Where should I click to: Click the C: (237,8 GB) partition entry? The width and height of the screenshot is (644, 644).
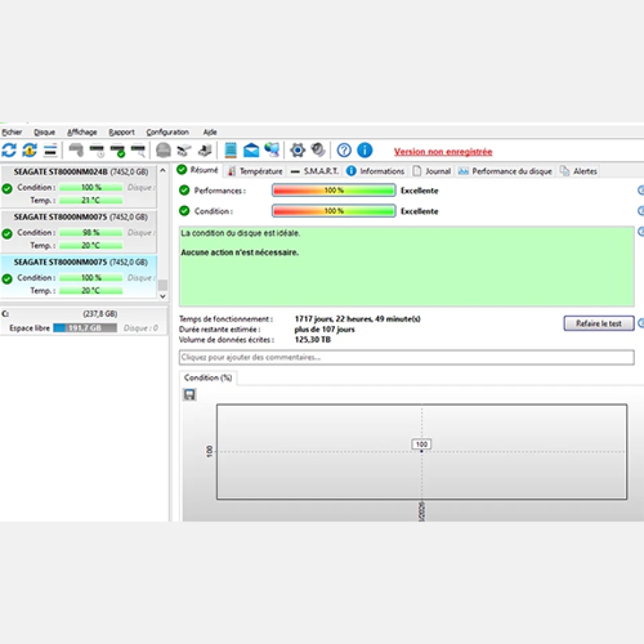84,321
